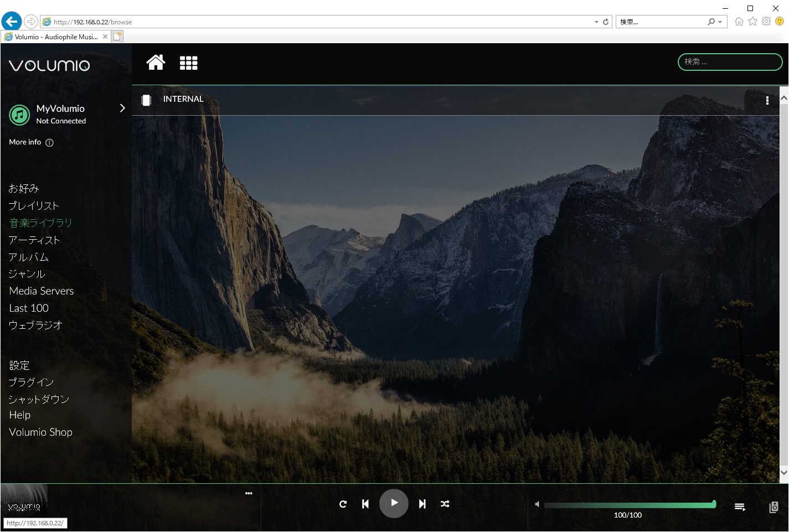Click the Volumio 検索 search field
The image size is (789, 532).
pos(729,62)
